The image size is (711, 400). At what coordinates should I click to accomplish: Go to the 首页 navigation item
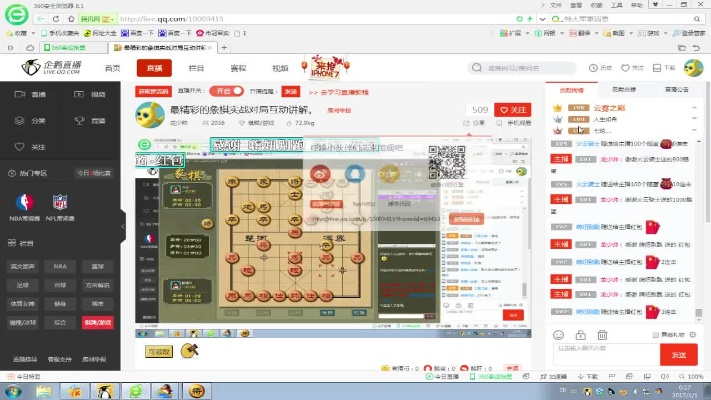click(112, 68)
